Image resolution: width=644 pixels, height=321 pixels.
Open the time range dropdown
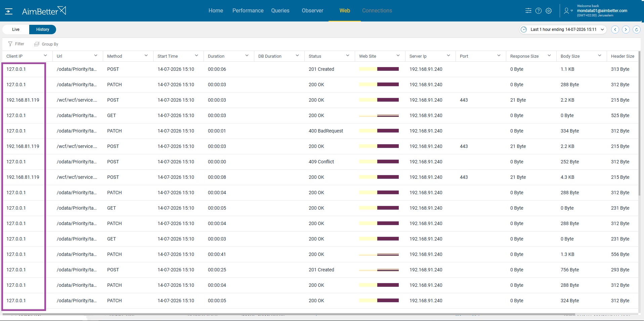pyautogui.click(x=563, y=30)
